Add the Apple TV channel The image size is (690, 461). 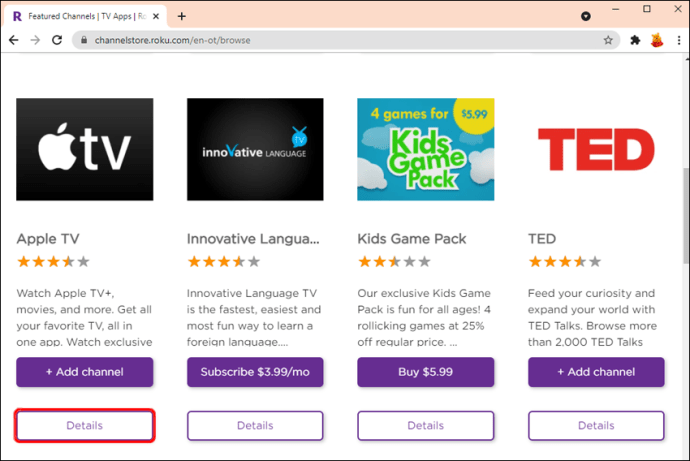tap(85, 373)
